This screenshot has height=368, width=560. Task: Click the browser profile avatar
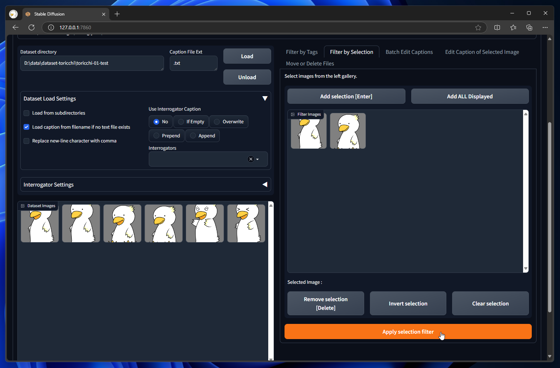pyautogui.click(x=13, y=14)
